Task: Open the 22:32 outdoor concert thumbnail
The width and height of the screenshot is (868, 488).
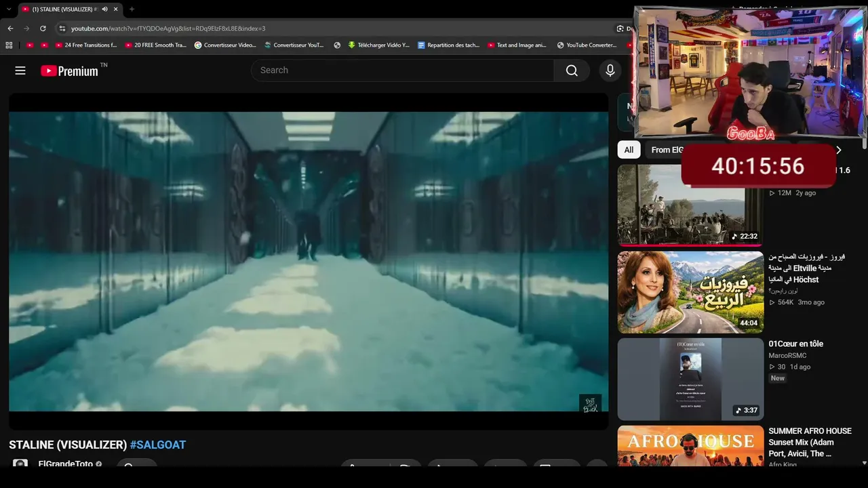Action: pyautogui.click(x=690, y=205)
